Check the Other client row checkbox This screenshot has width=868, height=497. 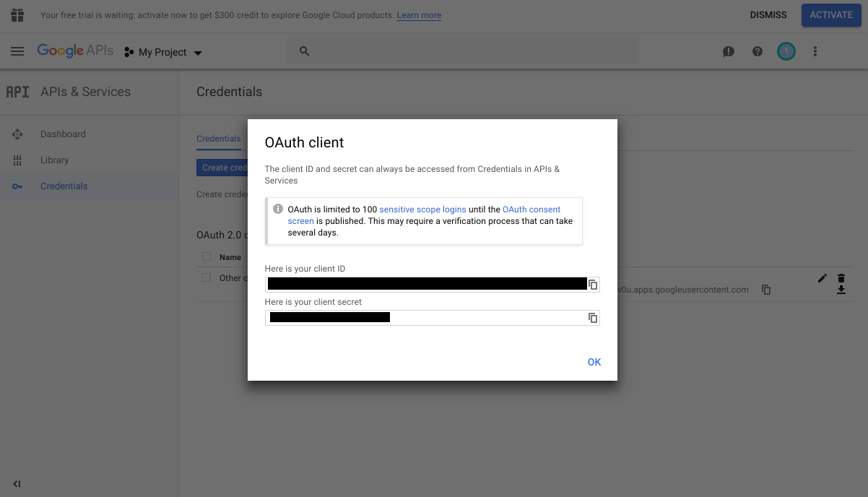tap(206, 277)
